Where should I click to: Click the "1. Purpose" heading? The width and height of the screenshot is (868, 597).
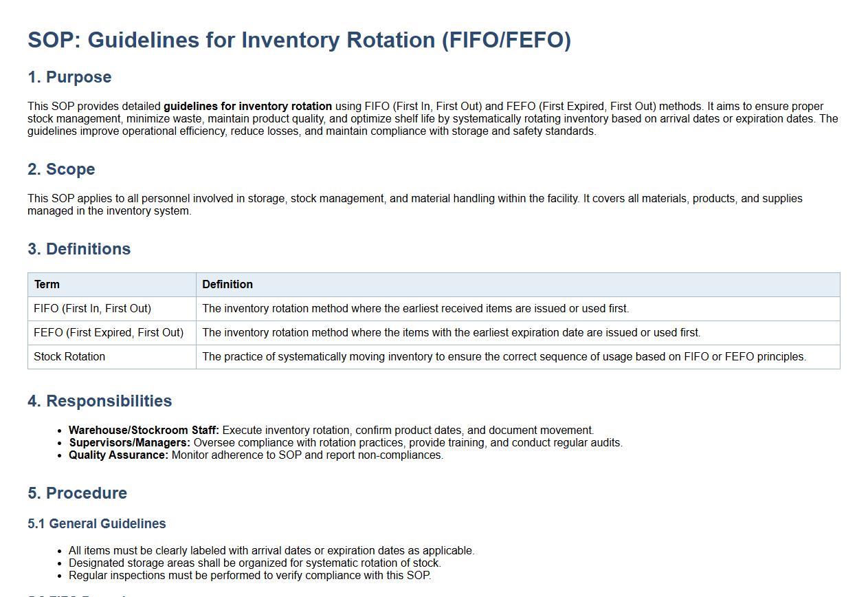click(x=69, y=77)
